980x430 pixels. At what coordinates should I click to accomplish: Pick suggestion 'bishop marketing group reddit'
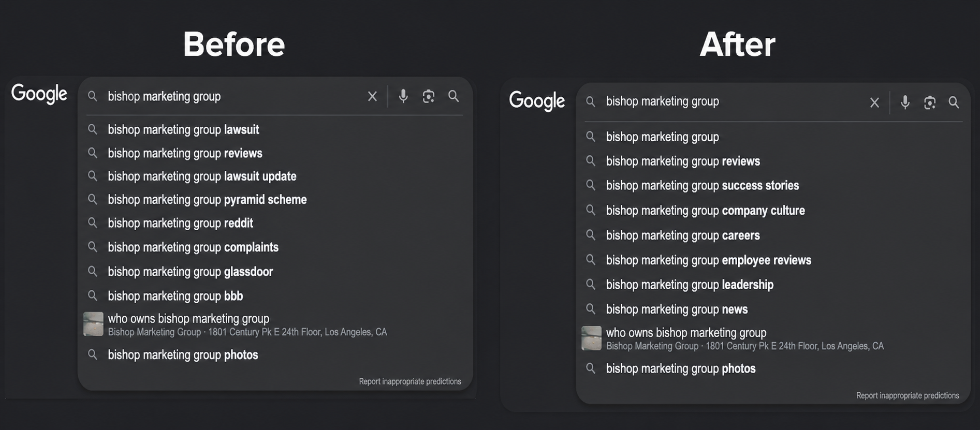point(180,223)
